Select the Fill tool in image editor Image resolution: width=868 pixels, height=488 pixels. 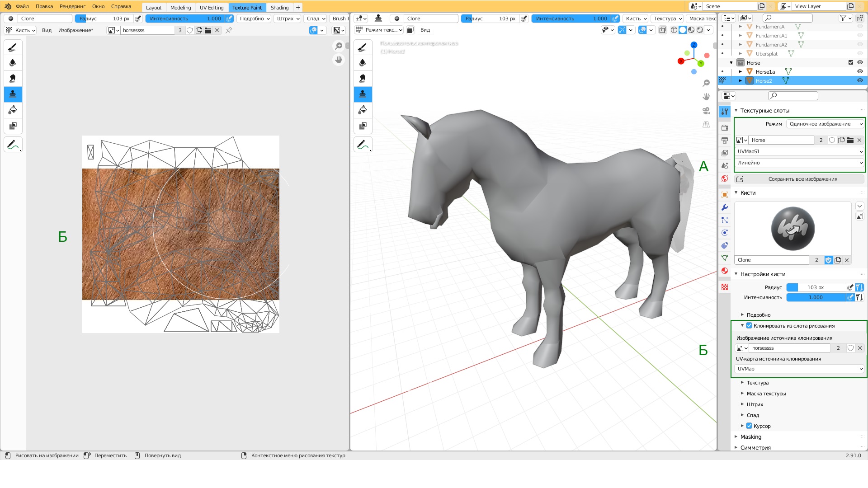click(x=13, y=110)
